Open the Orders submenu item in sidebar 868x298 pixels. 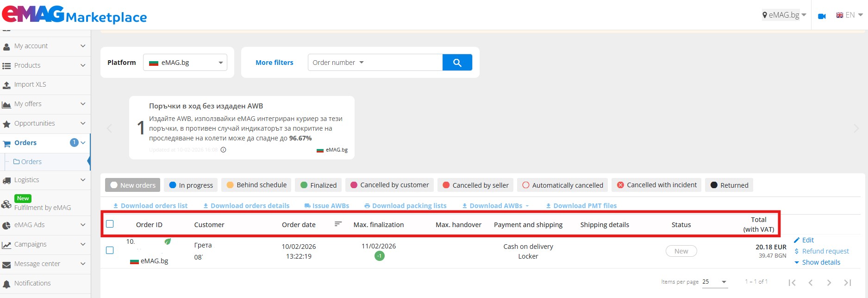27,162
